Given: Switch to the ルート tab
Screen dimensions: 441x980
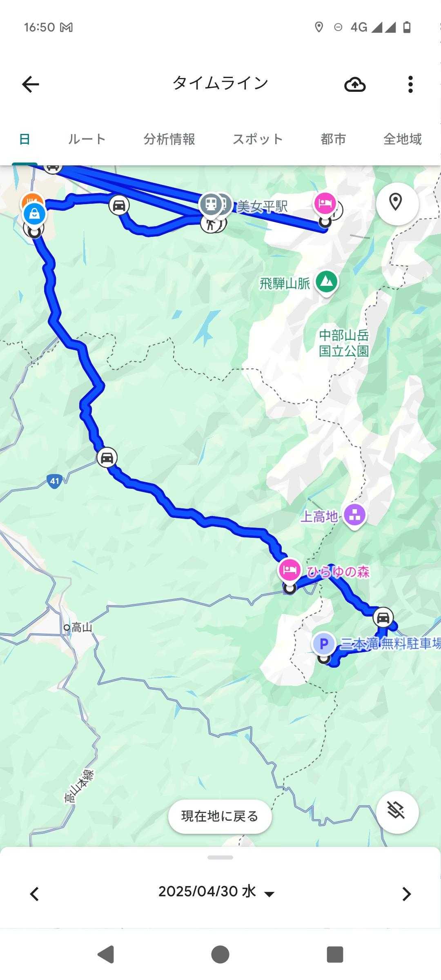Looking at the screenshot, I should [87, 139].
